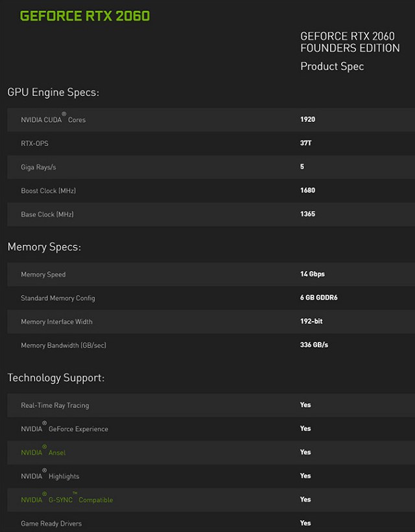Click the Base Clock value 1365
The image size is (415, 532).
307,214
